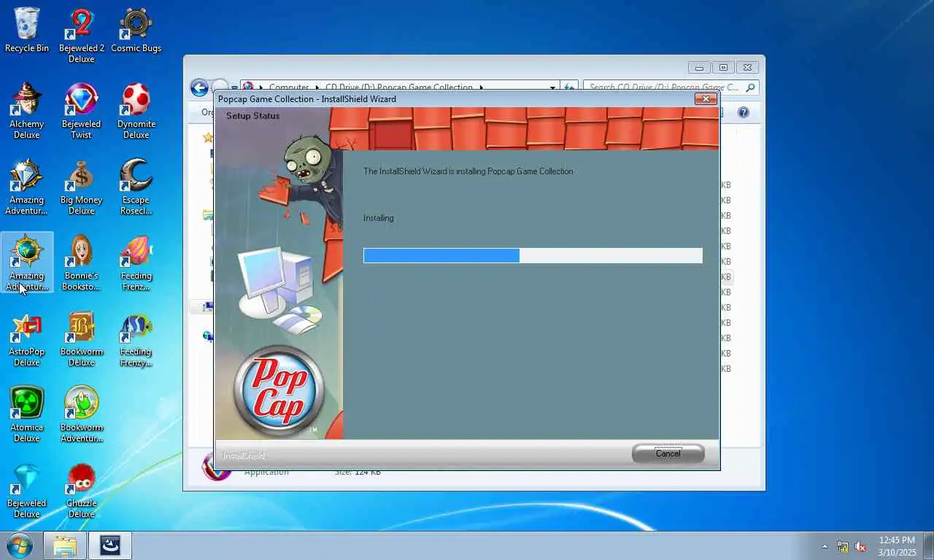Select Chuzzle Deluxe desktop shortcut
The image size is (934, 560).
click(82, 491)
